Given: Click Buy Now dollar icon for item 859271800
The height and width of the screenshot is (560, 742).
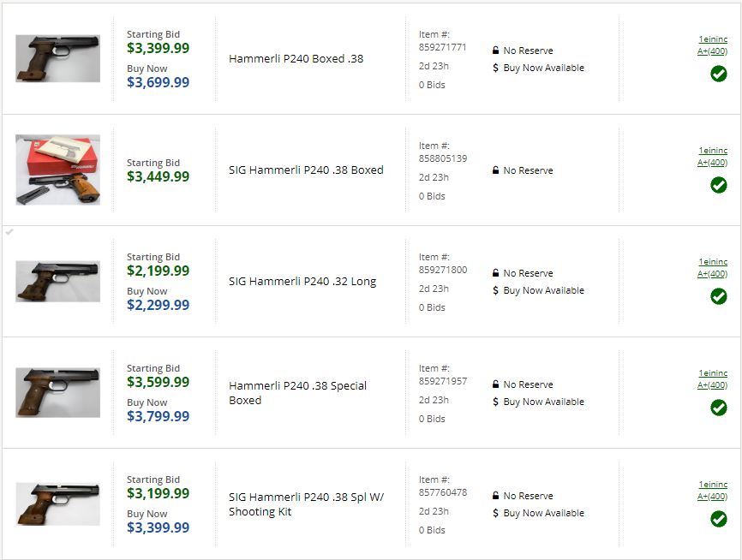Looking at the screenshot, I should point(495,290).
